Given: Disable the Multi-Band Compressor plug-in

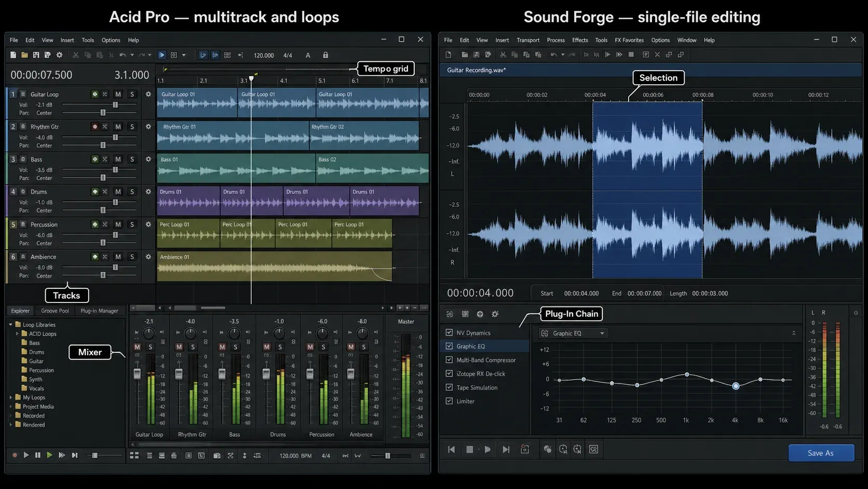Looking at the screenshot, I should coord(449,360).
